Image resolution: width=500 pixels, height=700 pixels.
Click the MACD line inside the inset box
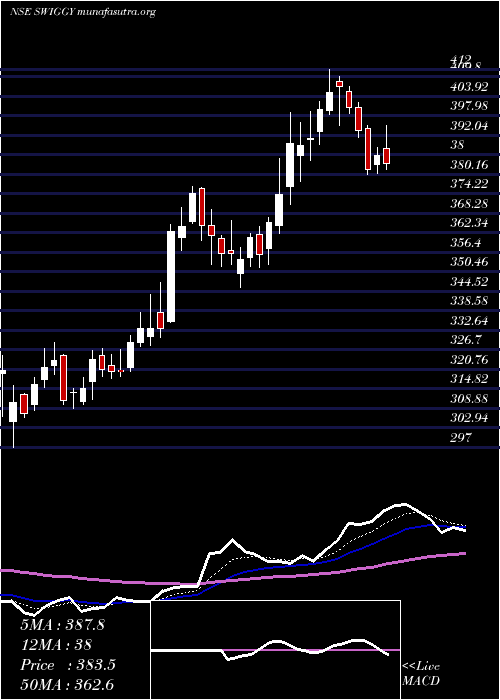[270, 650]
